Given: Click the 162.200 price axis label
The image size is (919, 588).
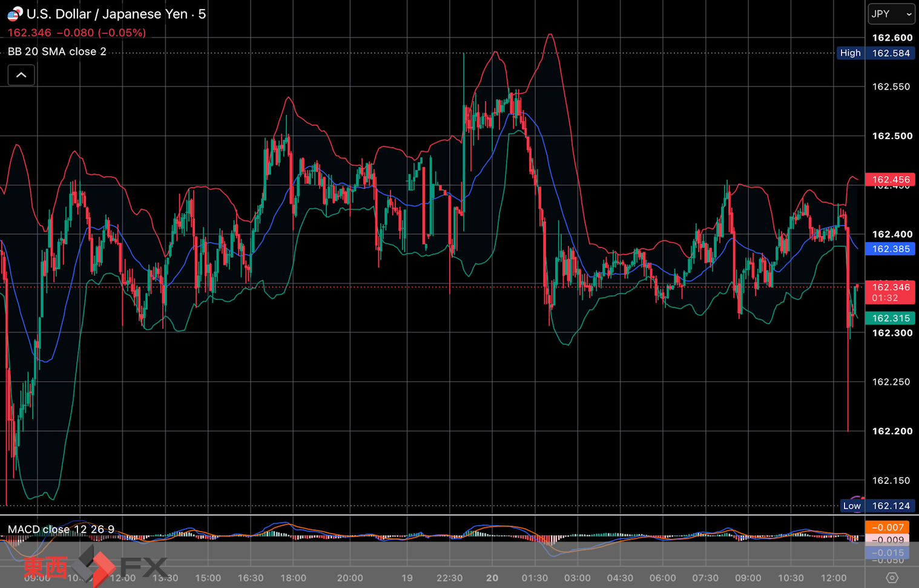Looking at the screenshot, I should [x=892, y=431].
